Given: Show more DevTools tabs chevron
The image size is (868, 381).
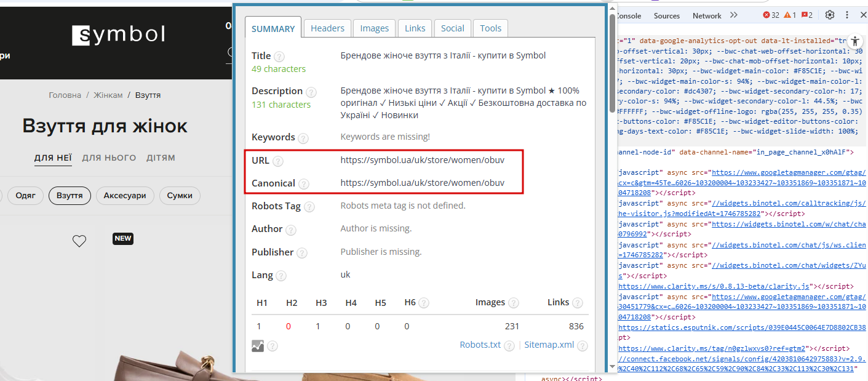Looking at the screenshot, I should (733, 15).
